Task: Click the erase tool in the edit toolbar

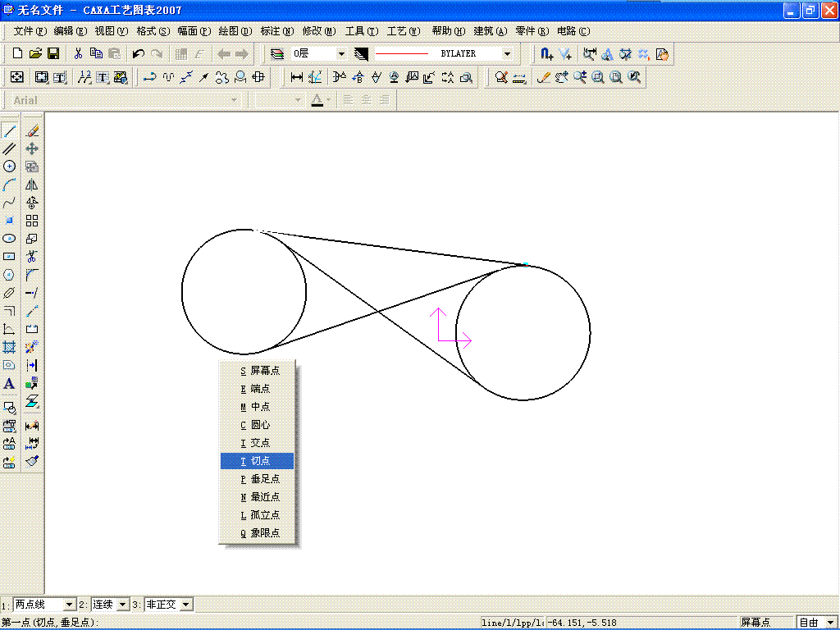Action: [32, 130]
